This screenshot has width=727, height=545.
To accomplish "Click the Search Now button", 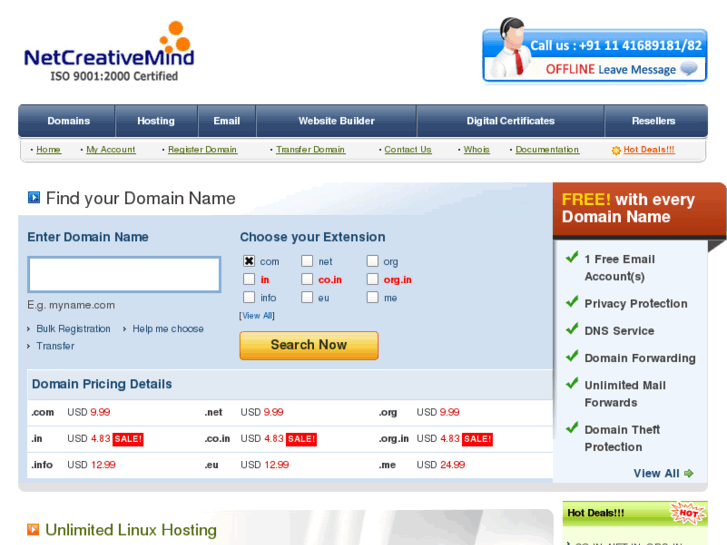I will tap(309, 345).
